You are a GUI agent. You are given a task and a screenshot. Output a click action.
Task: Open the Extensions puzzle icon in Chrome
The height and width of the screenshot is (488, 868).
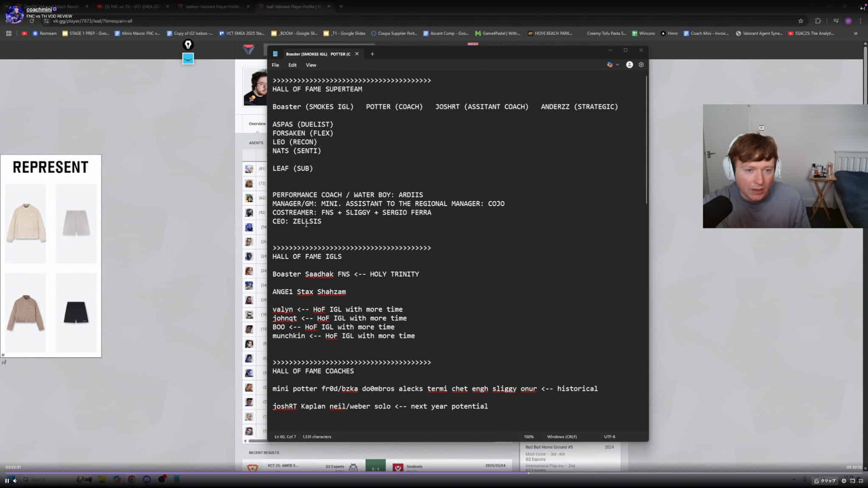pos(818,20)
